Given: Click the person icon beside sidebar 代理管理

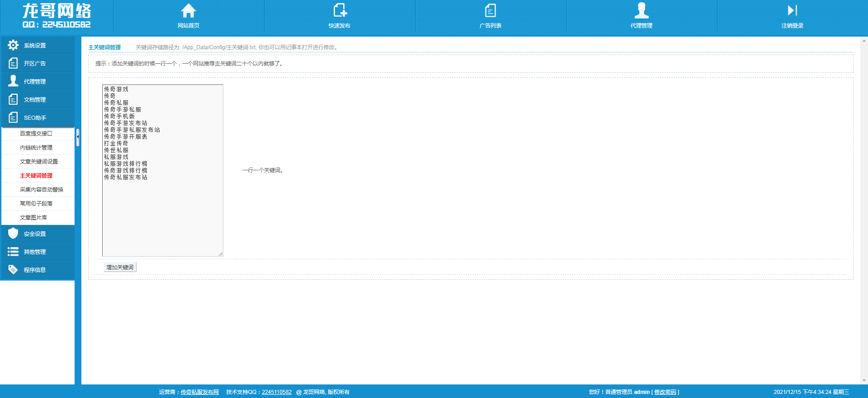Looking at the screenshot, I should [13, 81].
